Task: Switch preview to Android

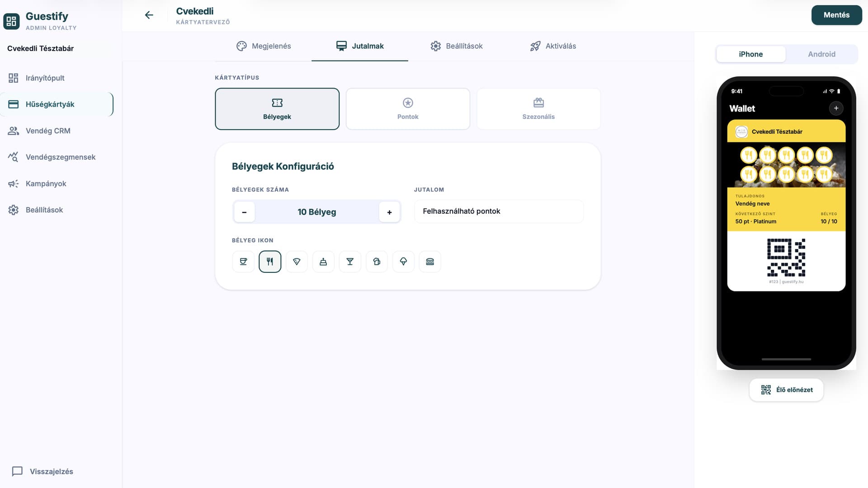Action: pyautogui.click(x=821, y=54)
